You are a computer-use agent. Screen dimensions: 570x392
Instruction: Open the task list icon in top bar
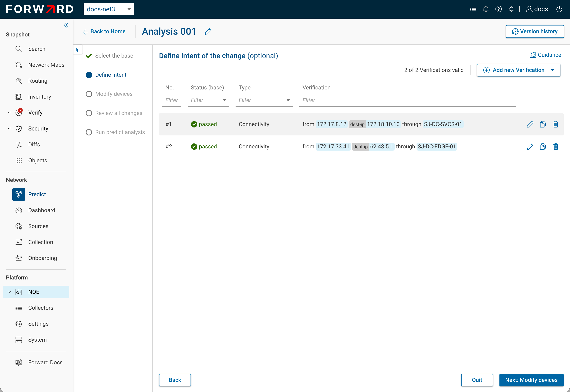[473, 9]
